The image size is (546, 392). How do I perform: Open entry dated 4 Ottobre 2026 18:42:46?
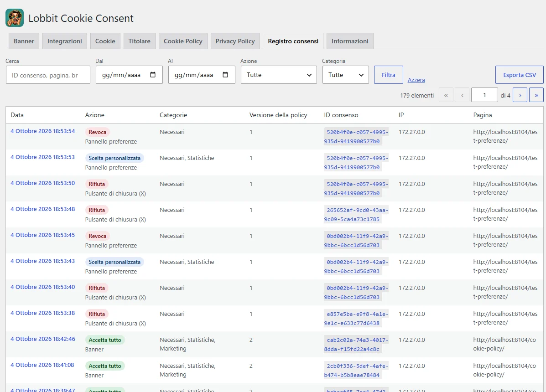coord(43,339)
